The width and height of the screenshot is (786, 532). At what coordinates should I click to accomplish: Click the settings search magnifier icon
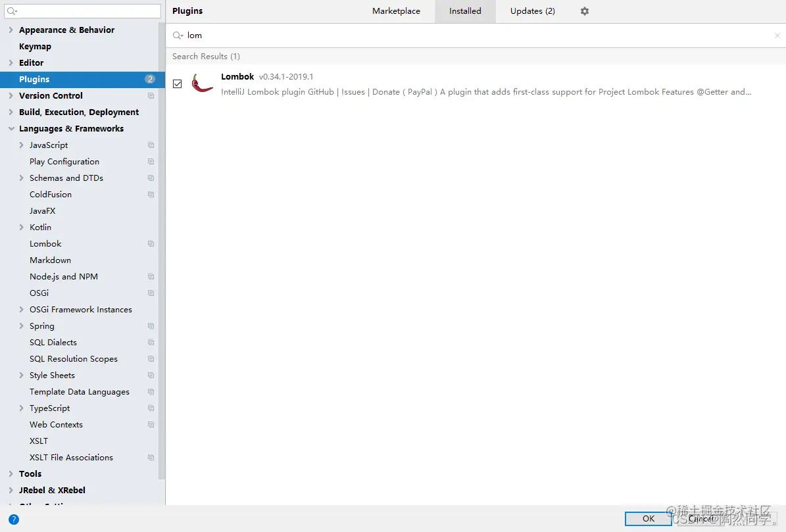pos(12,11)
